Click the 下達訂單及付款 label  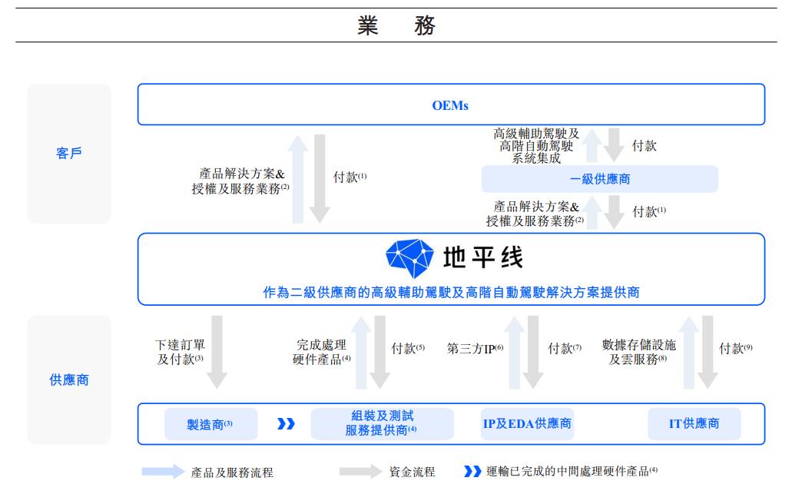pyautogui.click(x=181, y=352)
